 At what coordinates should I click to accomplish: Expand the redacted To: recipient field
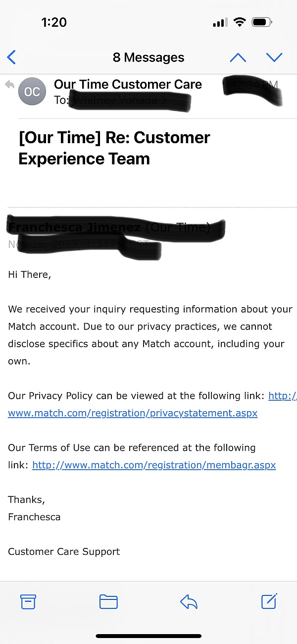[124, 101]
